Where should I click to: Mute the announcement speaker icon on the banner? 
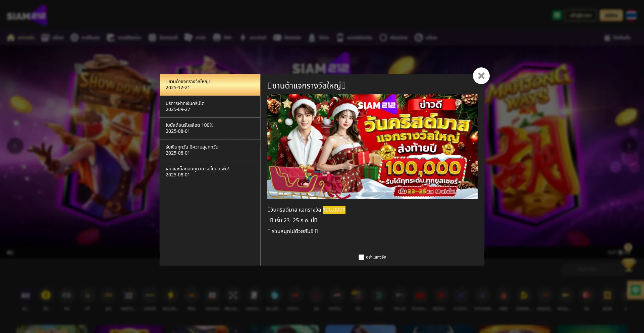[x=10, y=252]
